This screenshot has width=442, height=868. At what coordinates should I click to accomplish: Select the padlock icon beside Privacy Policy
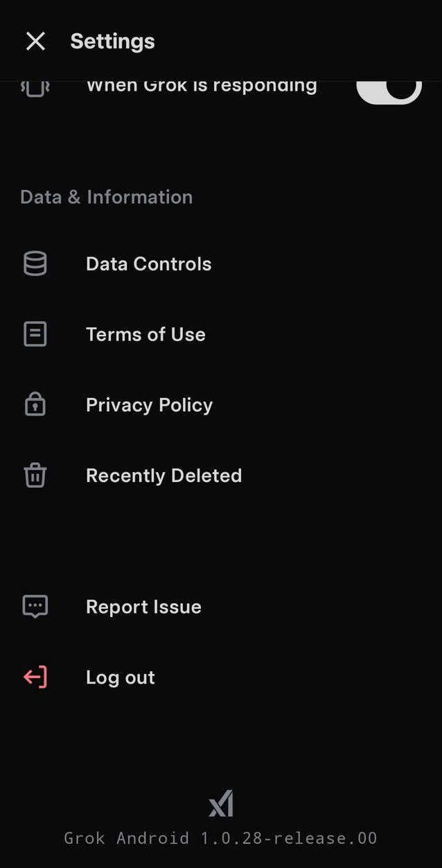point(35,404)
